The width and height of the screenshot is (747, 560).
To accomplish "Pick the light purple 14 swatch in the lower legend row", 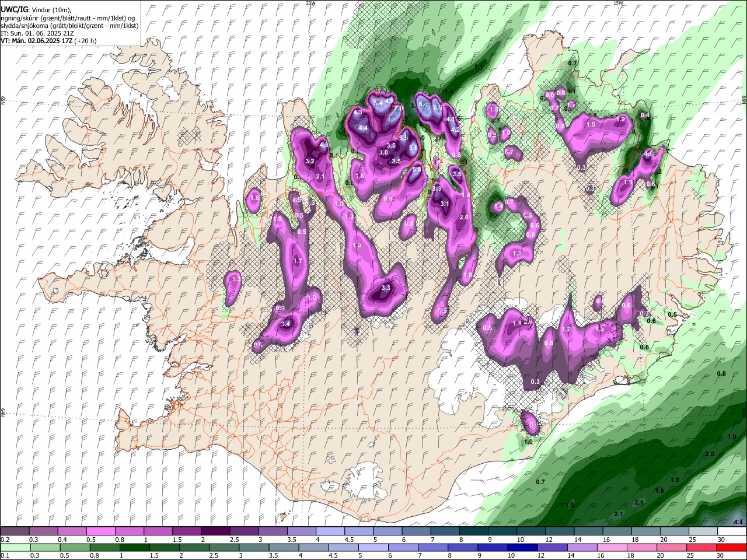I will click(582, 547).
